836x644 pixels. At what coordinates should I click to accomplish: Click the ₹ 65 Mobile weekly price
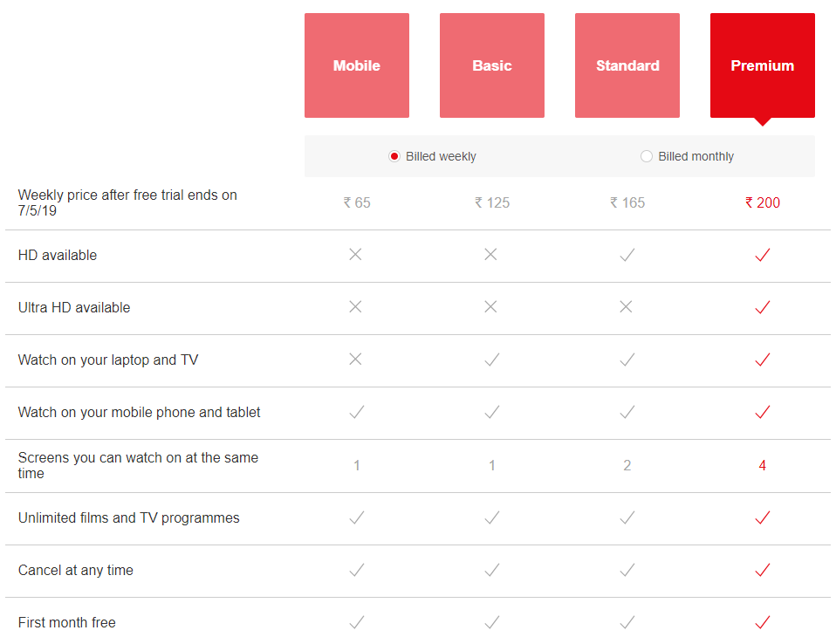coord(357,202)
